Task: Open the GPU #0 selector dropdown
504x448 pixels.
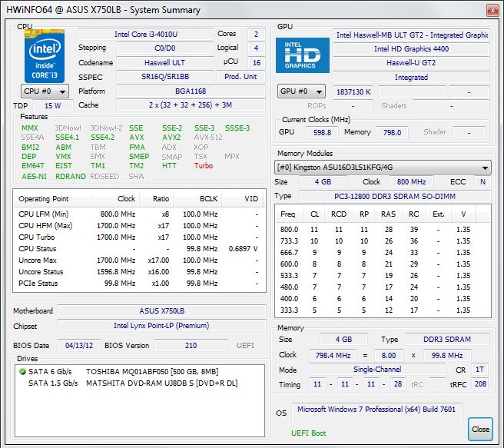Action: point(301,91)
